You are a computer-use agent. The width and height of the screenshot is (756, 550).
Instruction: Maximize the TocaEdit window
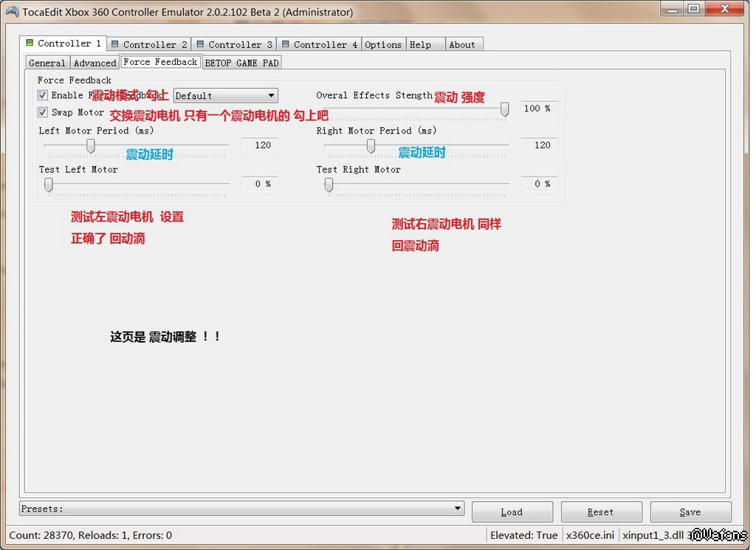[x=694, y=9]
